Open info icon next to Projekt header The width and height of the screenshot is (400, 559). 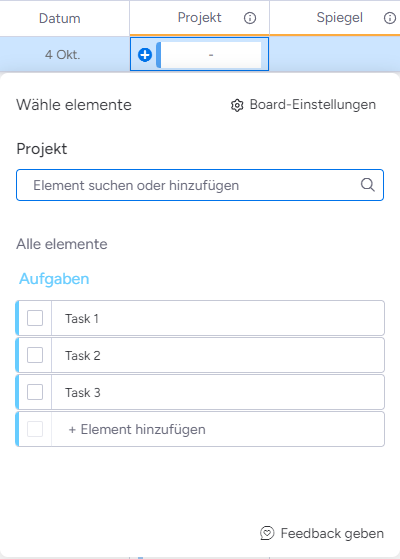[x=250, y=18]
